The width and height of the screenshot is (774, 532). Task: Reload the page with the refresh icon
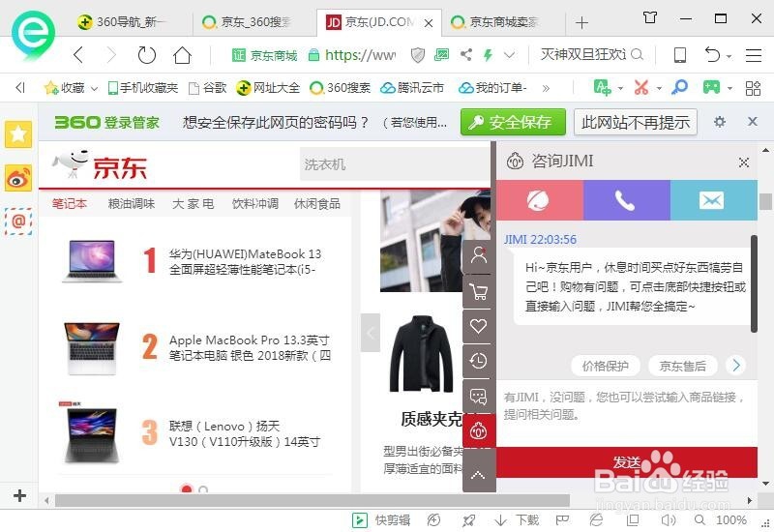[x=147, y=55]
